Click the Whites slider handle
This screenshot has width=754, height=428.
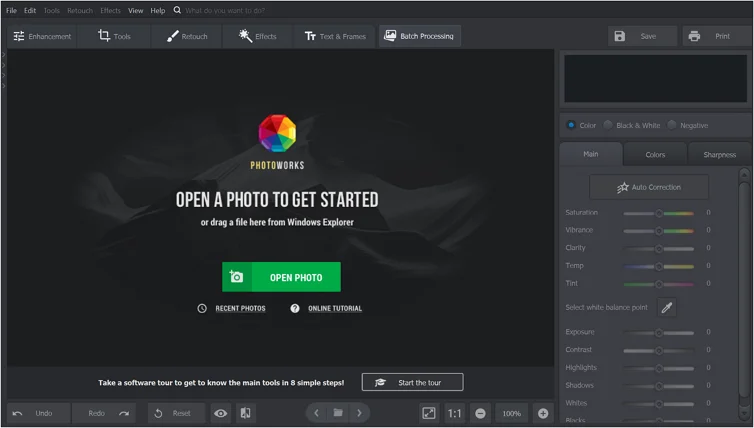click(659, 404)
